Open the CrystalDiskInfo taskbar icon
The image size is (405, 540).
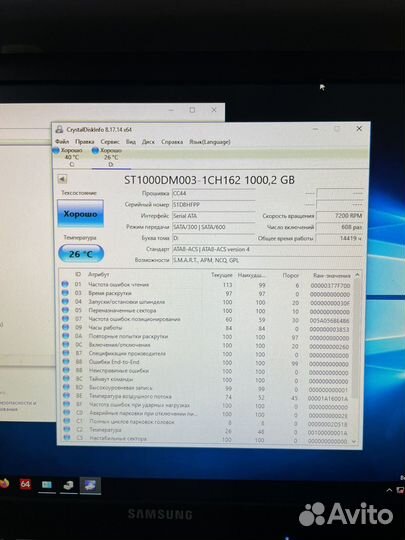[x=90, y=486]
